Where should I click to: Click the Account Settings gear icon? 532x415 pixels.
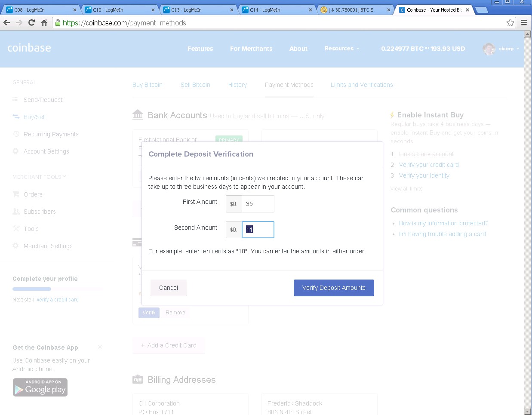click(x=16, y=151)
